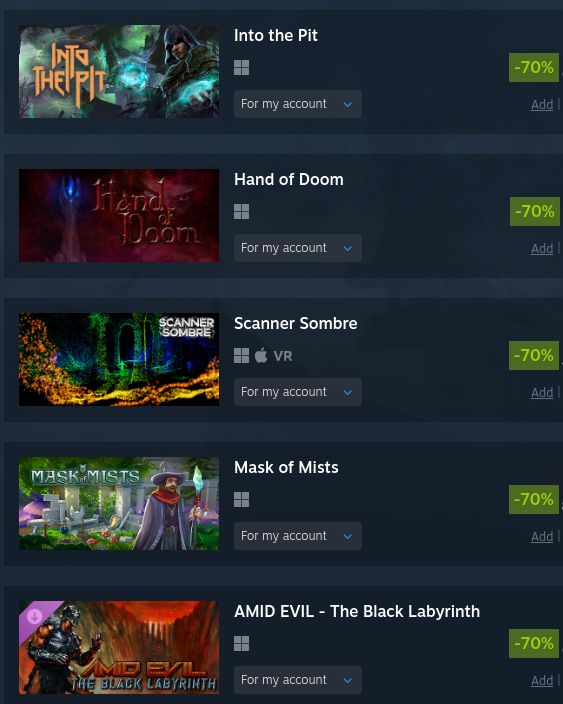Click the Scanner Sombre capsule image
The width and height of the screenshot is (563, 704).
(x=119, y=359)
